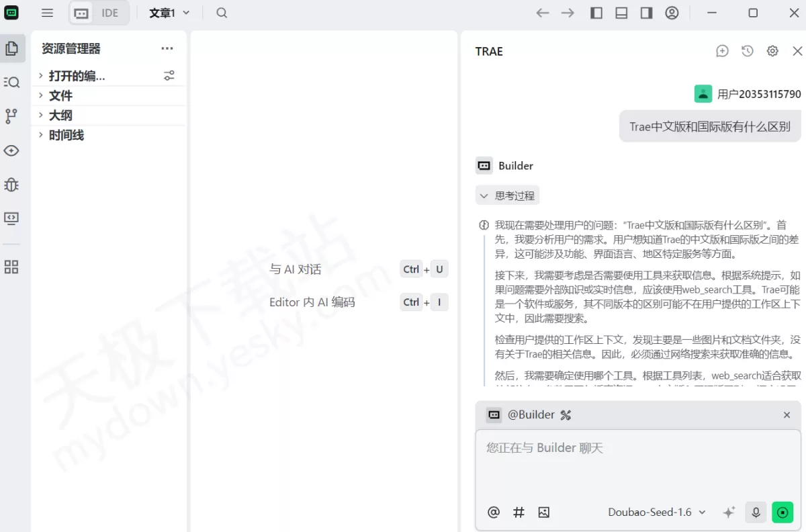Toggle the bottom panel layout icon
Image resolution: width=806 pixels, height=532 pixels.
coord(621,13)
